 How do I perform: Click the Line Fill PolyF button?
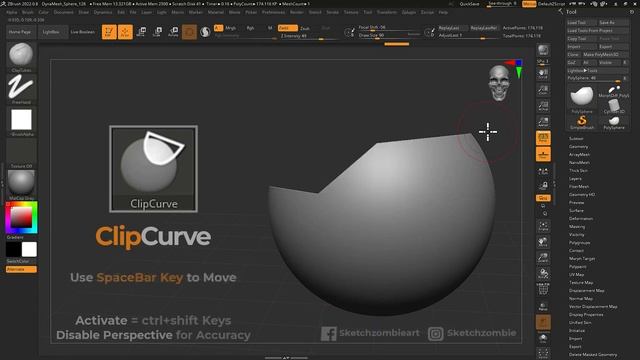(x=543, y=290)
